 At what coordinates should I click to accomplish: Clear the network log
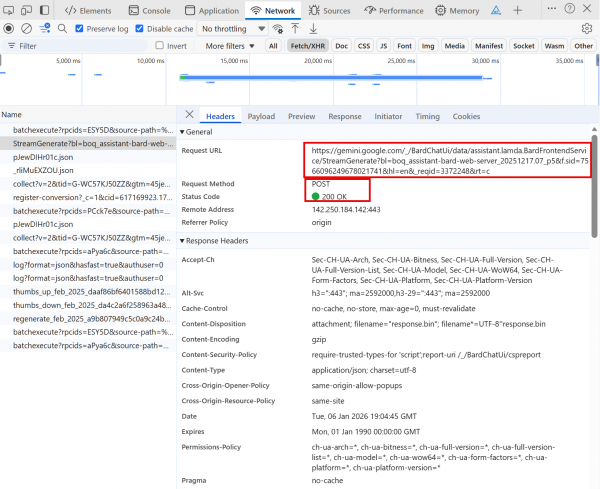tap(27, 28)
